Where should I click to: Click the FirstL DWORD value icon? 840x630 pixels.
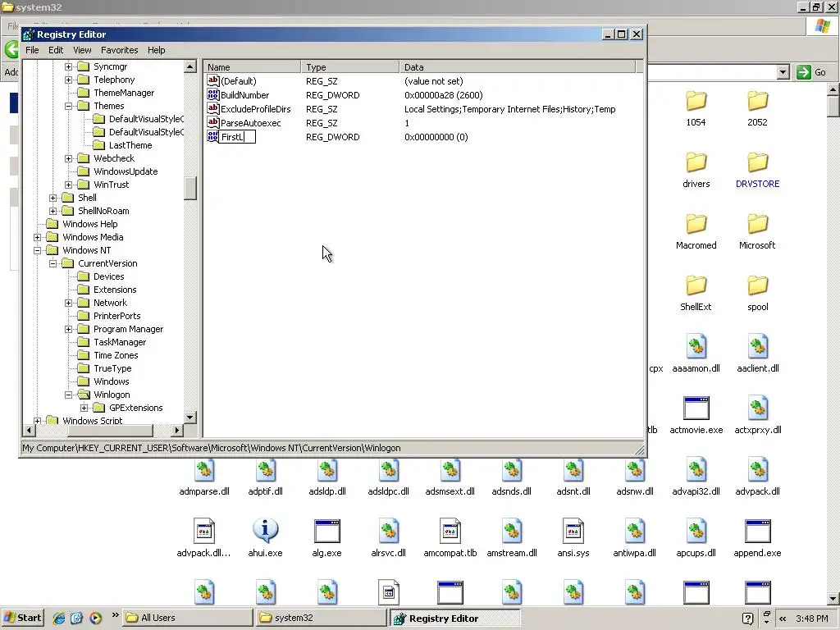[x=213, y=137]
